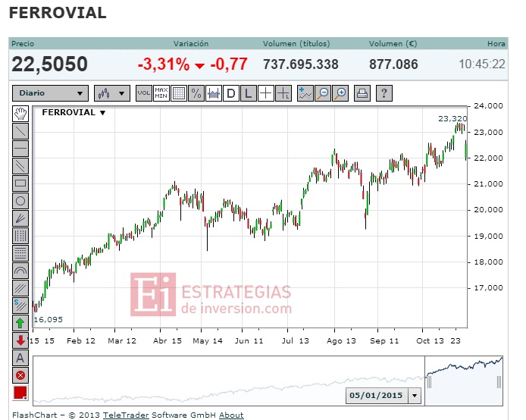Click the 737.695.338 volume value
The width and height of the screenshot is (526, 420).
coord(301,64)
